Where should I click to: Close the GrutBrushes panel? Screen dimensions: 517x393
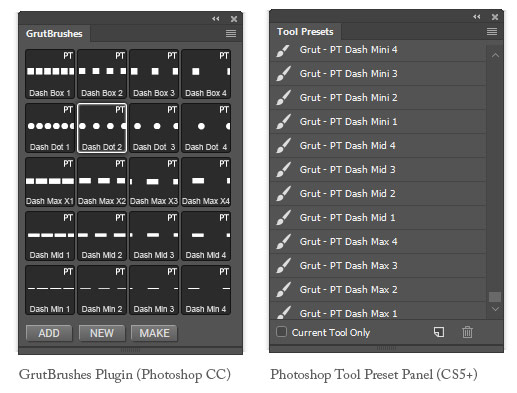(234, 19)
